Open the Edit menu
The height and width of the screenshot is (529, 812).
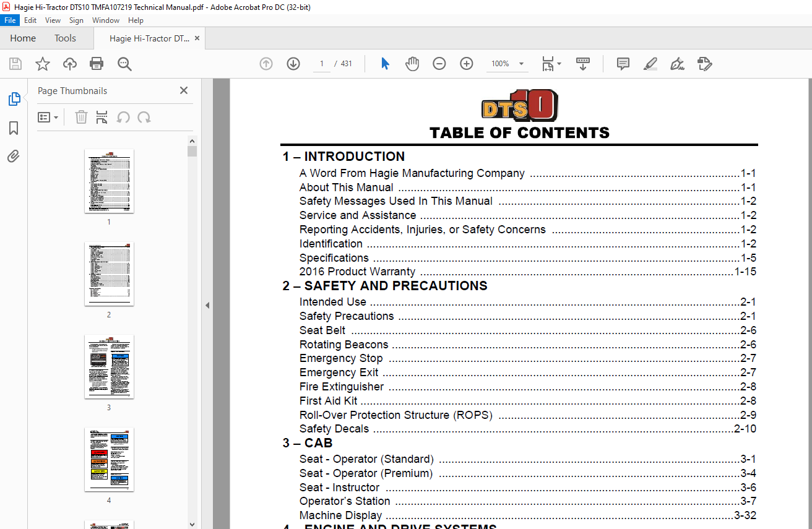(x=30, y=20)
